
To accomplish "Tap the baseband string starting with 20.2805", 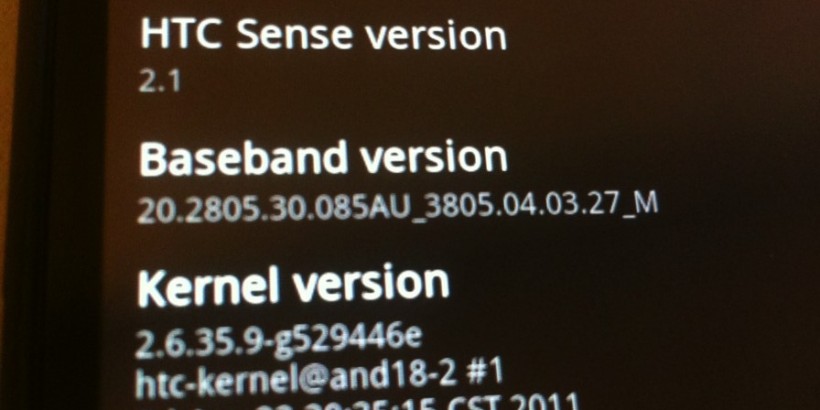I will coord(397,207).
